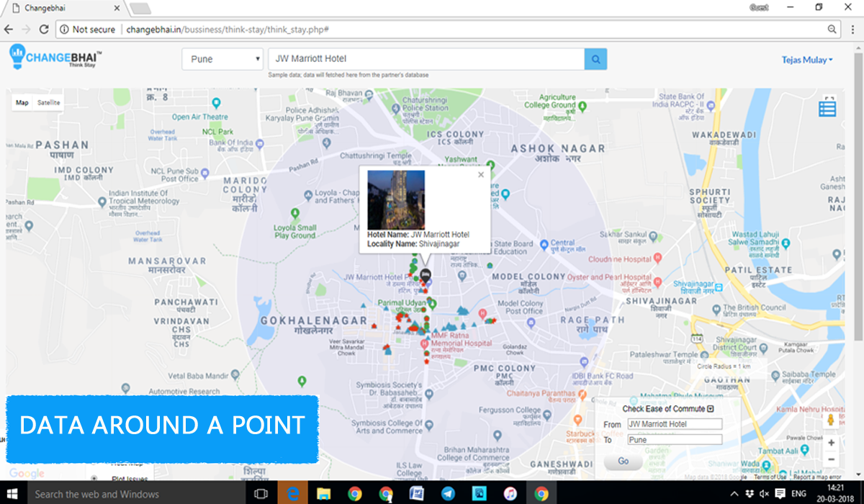Click the Agriculture College Ground pin

(583, 106)
